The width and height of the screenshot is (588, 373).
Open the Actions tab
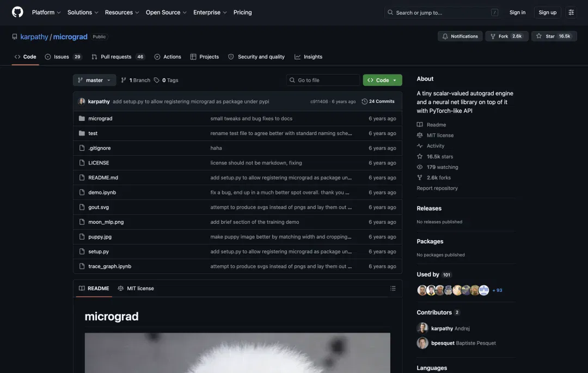(168, 57)
